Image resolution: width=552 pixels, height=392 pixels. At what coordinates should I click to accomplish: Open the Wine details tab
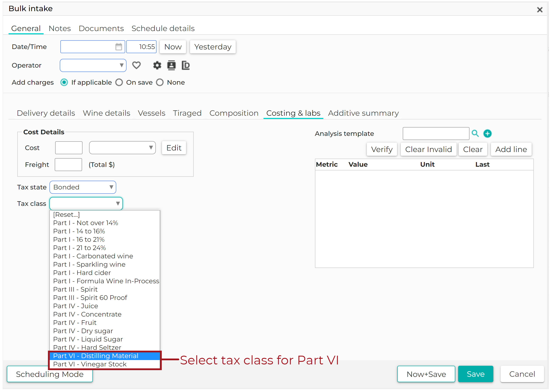[x=107, y=113]
